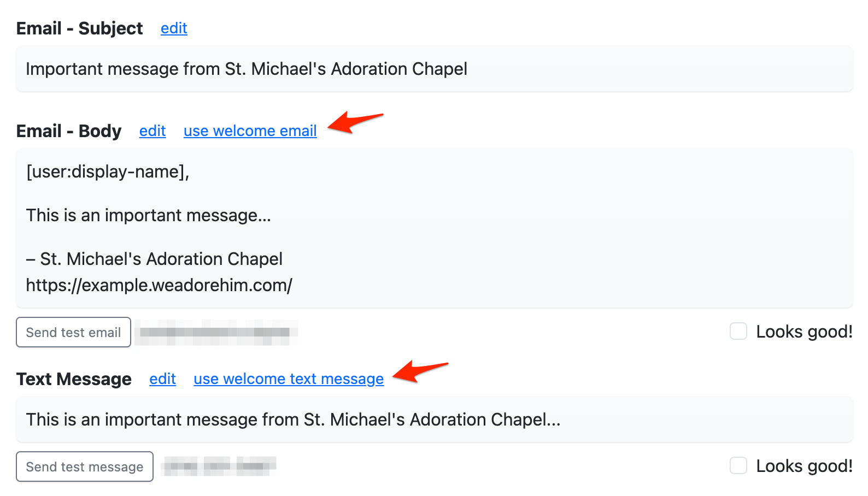Image resolution: width=868 pixels, height=496 pixels.
Task: Click the edit link beside Email - Subject
Action: pyautogui.click(x=174, y=28)
